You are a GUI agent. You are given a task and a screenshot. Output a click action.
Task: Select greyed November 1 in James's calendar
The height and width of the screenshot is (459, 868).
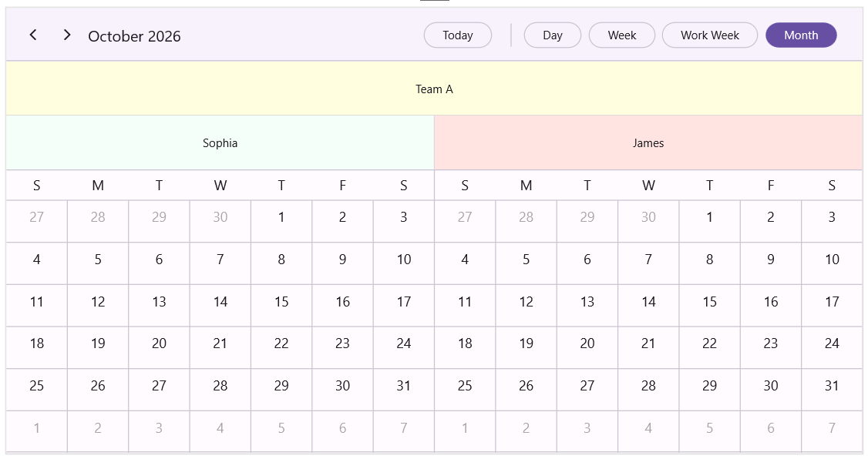pyautogui.click(x=465, y=431)
